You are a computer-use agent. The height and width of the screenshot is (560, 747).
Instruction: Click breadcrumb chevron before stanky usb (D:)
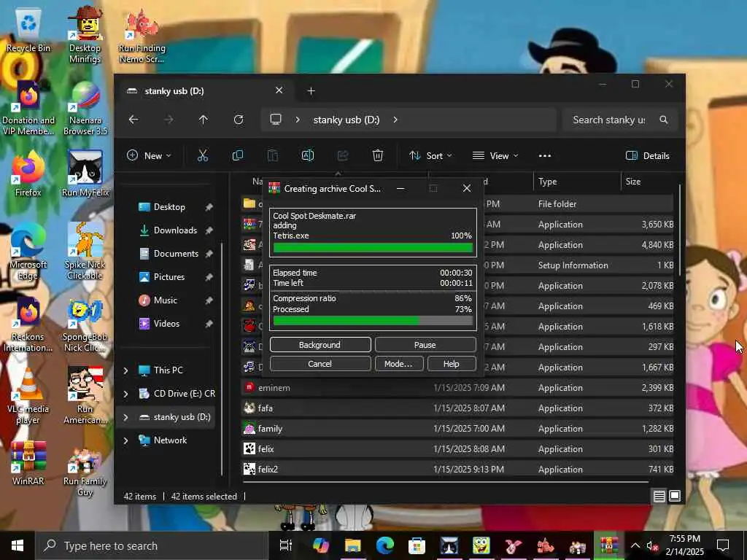(298, 120)
